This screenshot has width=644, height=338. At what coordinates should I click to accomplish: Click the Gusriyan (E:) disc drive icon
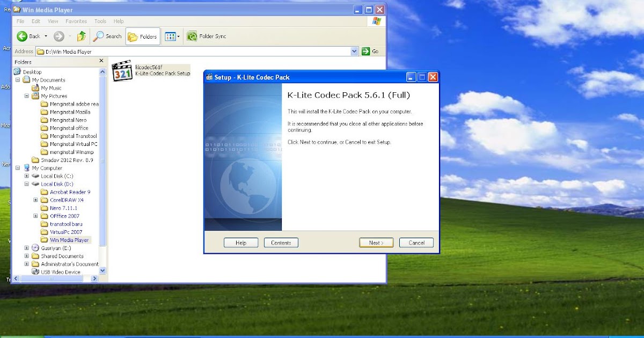[35, 248]
